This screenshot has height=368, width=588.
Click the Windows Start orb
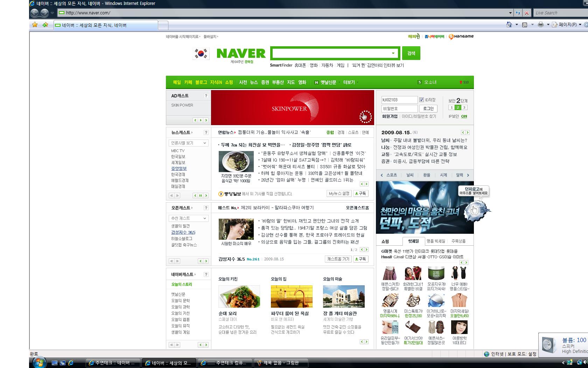point(39,362)
